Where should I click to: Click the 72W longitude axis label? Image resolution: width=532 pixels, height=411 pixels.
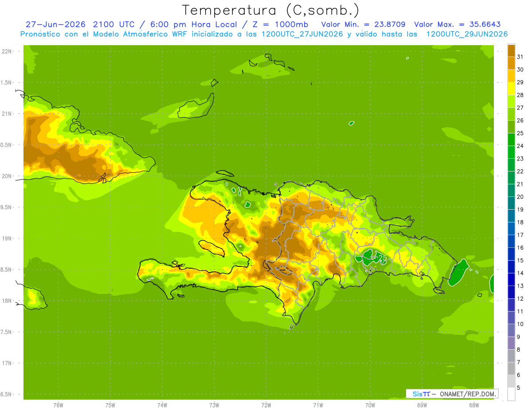click(266, 405)
